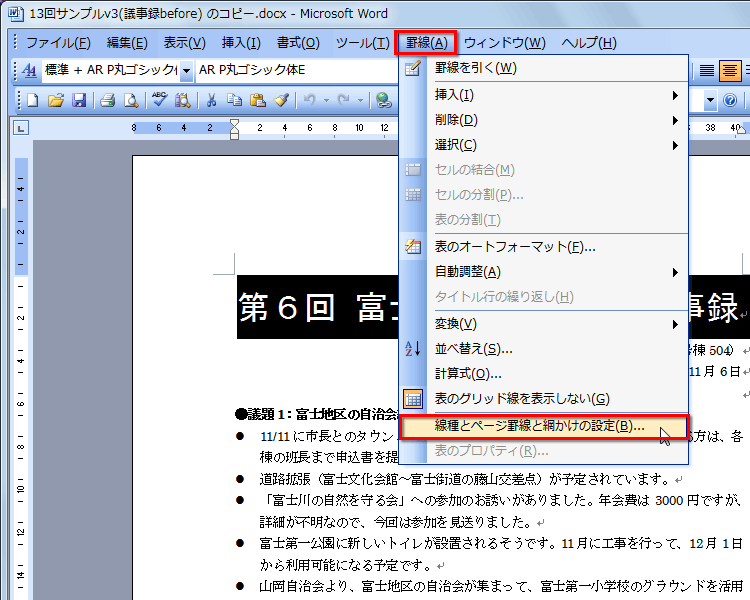The image size is (750, 600).
Task: Apply justify alignment icon
Action: click(x=707, y=71)
